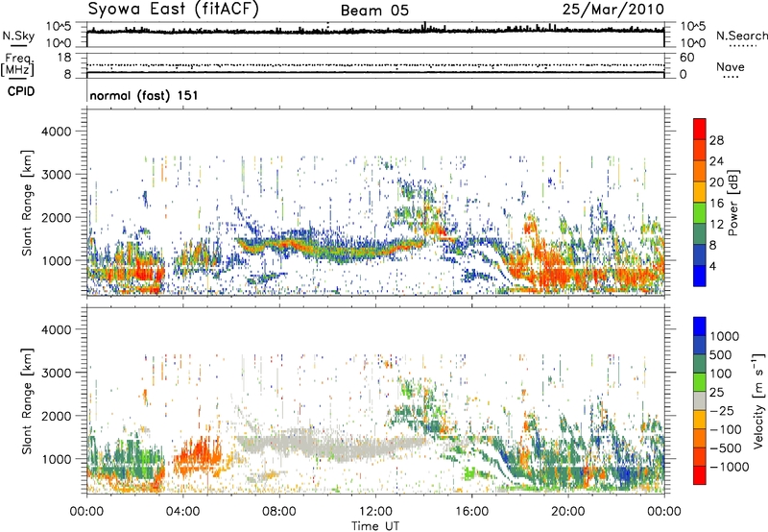
Task: Click the 'Velocity [m s⁻¹]' color bar label
Action: click(x=758, y=400)
